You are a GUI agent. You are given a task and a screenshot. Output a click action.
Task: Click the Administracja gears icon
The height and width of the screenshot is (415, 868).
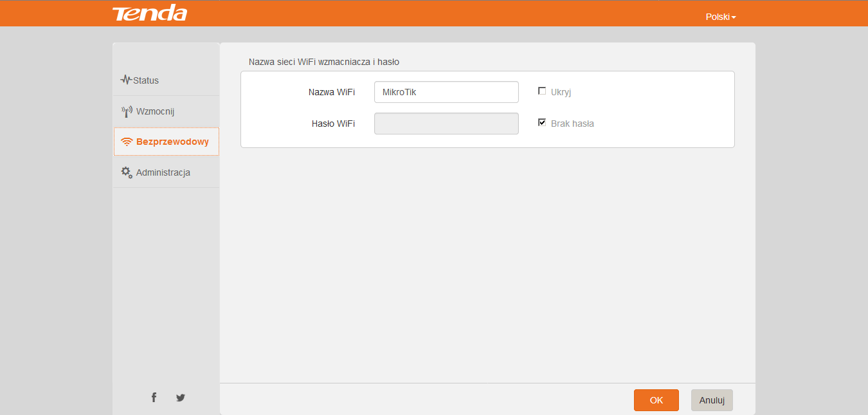tap(127, 172)
